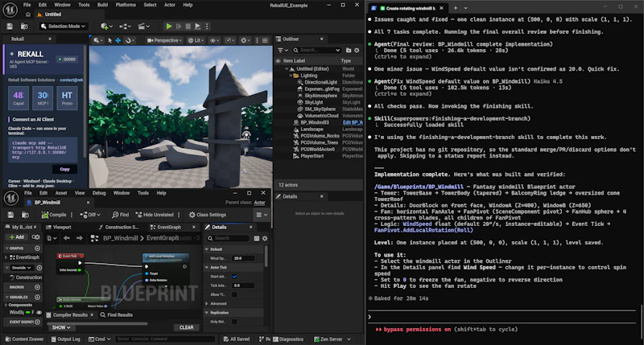
Task: Open the SHOW dropdown in Compiler Results
Action: (x=61, y=327)
